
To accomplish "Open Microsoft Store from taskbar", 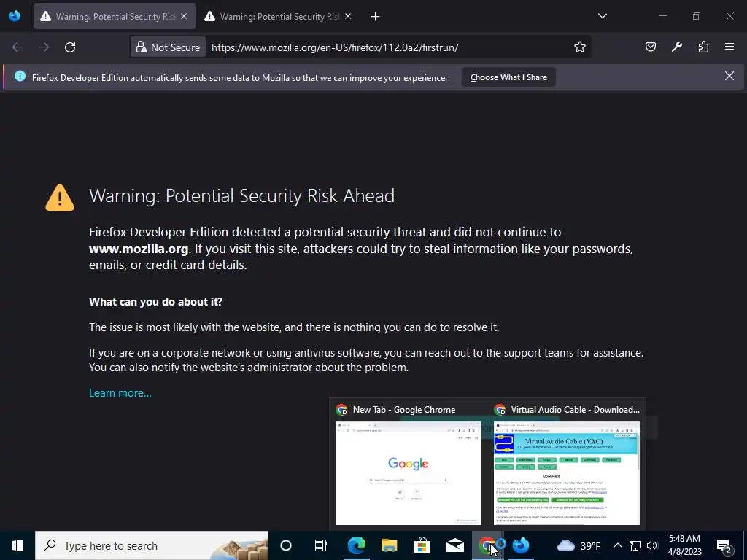I will coord(422,545).
